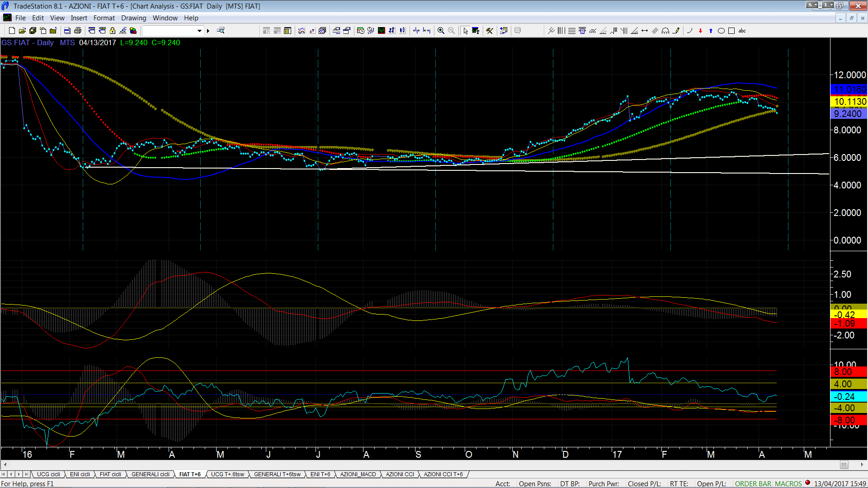Switch to the AZIONI CCI tab
The image size is (868, 488).
tap(400, 474)
